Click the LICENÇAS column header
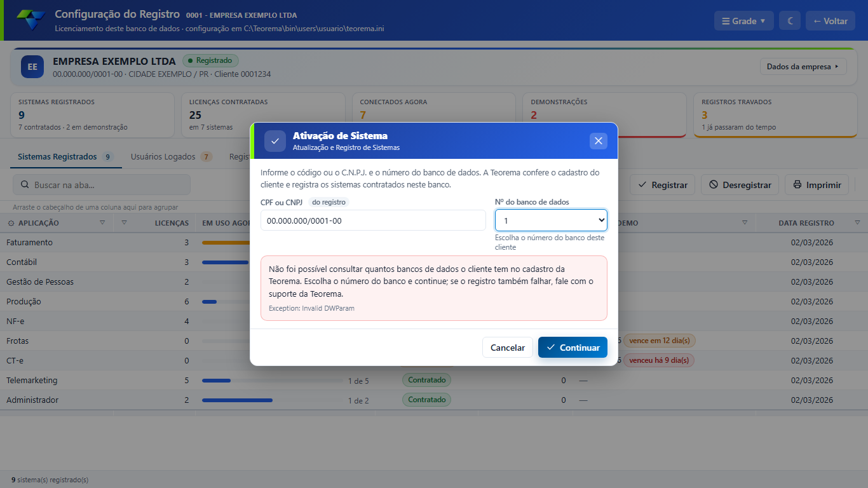Image resolution: width=868 pixels, height=488 pixels. tap(172, 223)
